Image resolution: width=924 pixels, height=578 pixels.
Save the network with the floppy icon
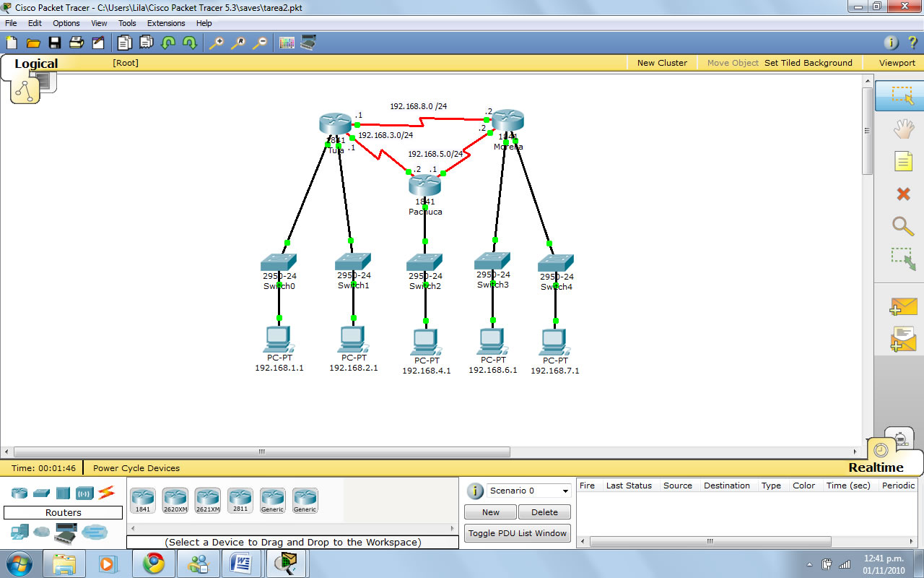tap(55, 43)
